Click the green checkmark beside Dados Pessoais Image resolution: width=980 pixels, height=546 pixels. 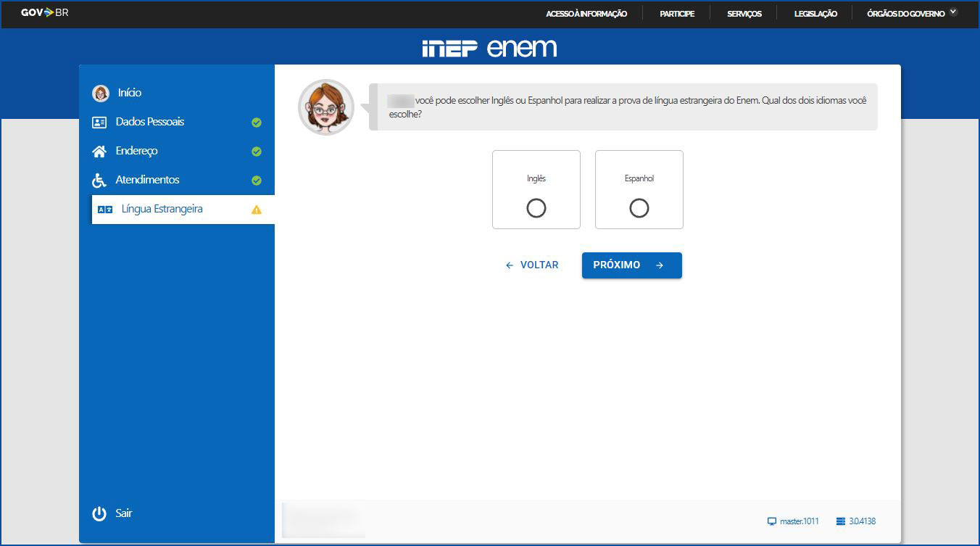pos(256,123)
